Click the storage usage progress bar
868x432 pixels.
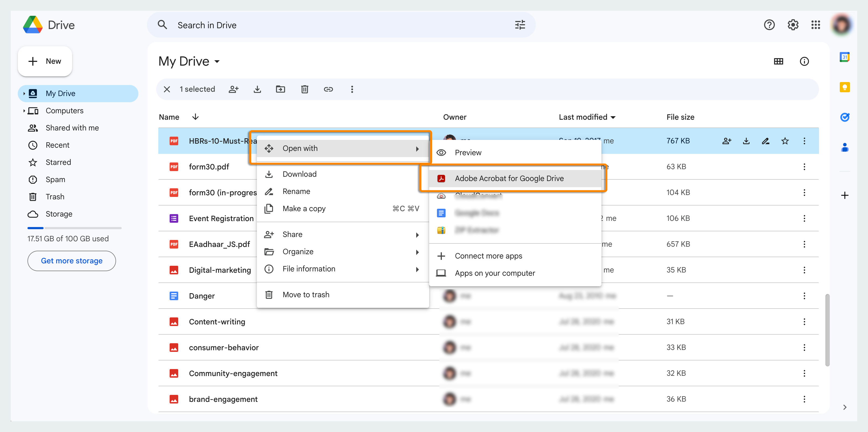coord(74,228)
